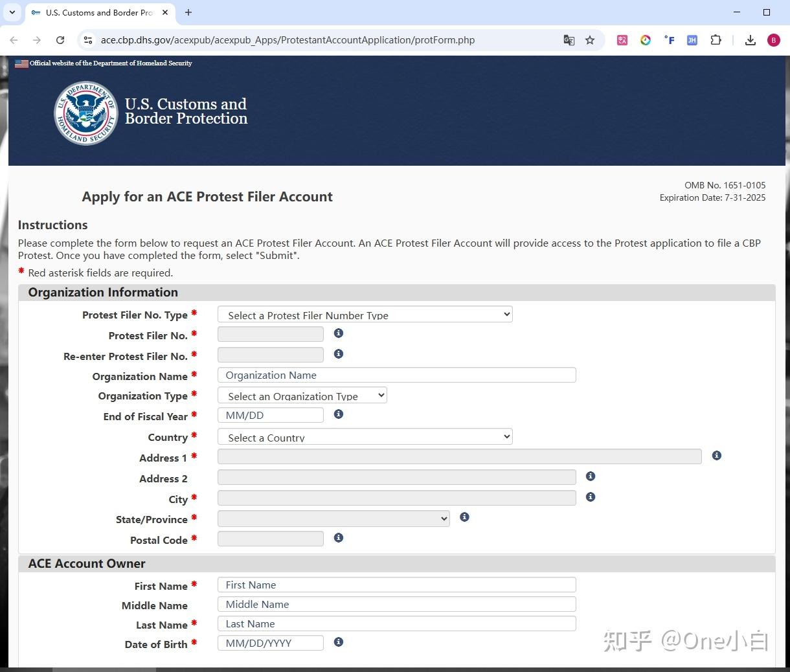Show info for the City field
This screenshot has height=672, width=790.
pyautogui.click(x=590, y=497)
